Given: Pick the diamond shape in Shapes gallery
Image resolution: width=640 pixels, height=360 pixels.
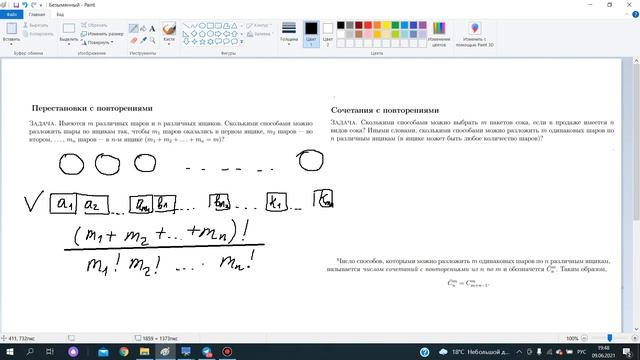Looking at the screenshot, I should tap(194, 33).
